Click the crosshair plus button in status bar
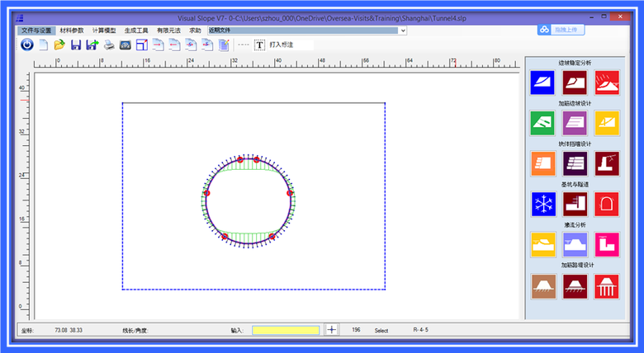Image resolution: width=644 pixels, height=353 pixels. [x=332, y=329]
